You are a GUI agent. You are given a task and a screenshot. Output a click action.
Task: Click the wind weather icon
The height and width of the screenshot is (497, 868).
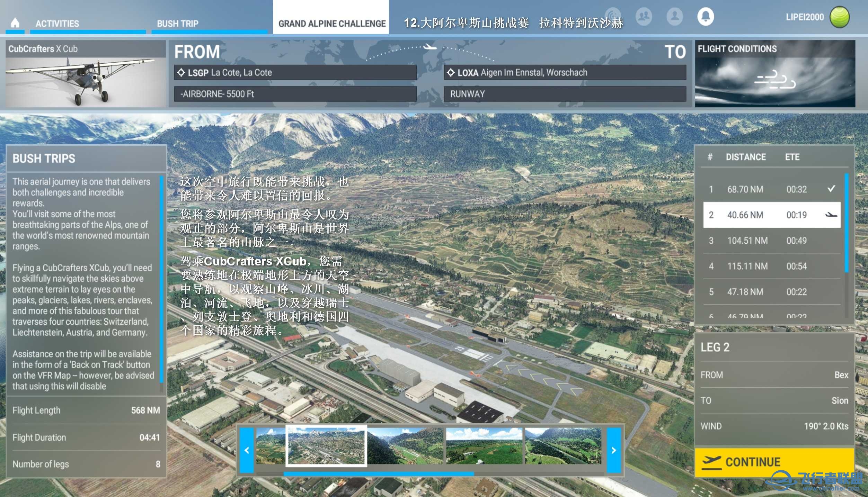pyautogui.click(x=775, y=80)
